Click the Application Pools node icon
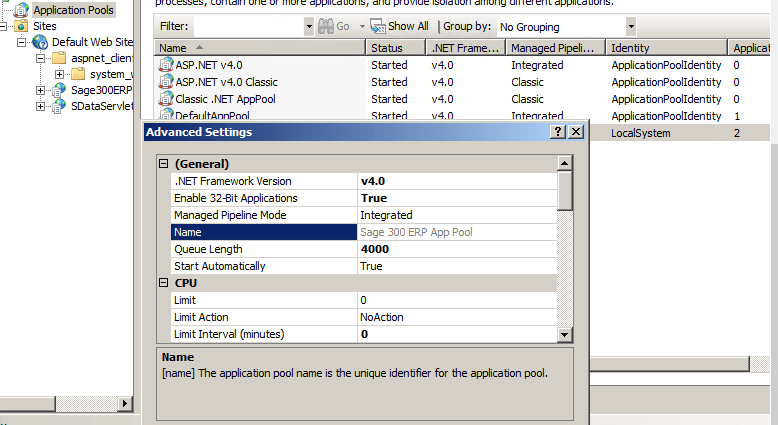778x425 pixels. point(21,10)
